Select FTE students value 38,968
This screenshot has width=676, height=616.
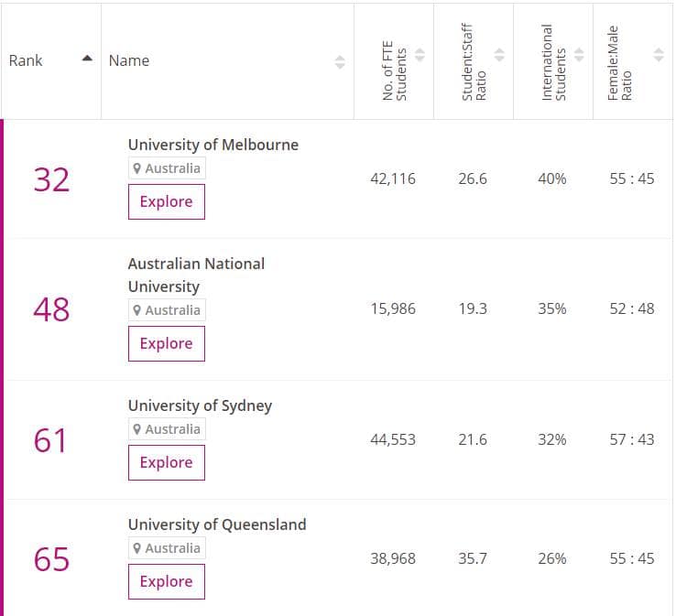393,558
